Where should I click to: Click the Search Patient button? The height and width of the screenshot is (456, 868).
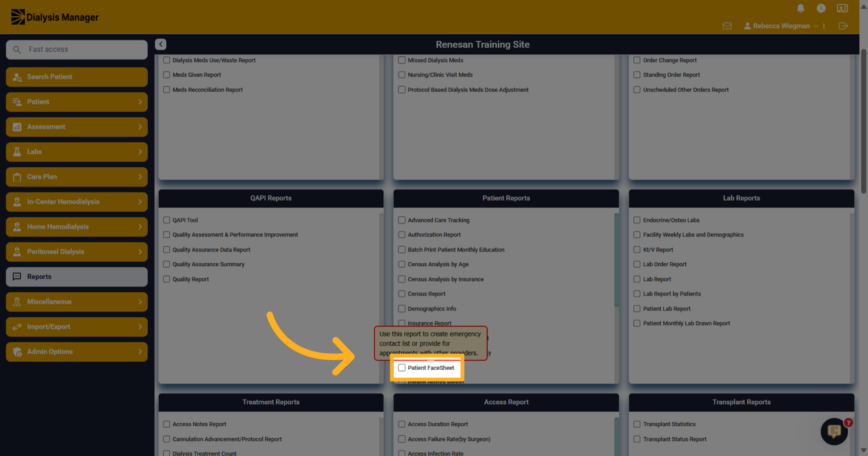pos(77,77)
